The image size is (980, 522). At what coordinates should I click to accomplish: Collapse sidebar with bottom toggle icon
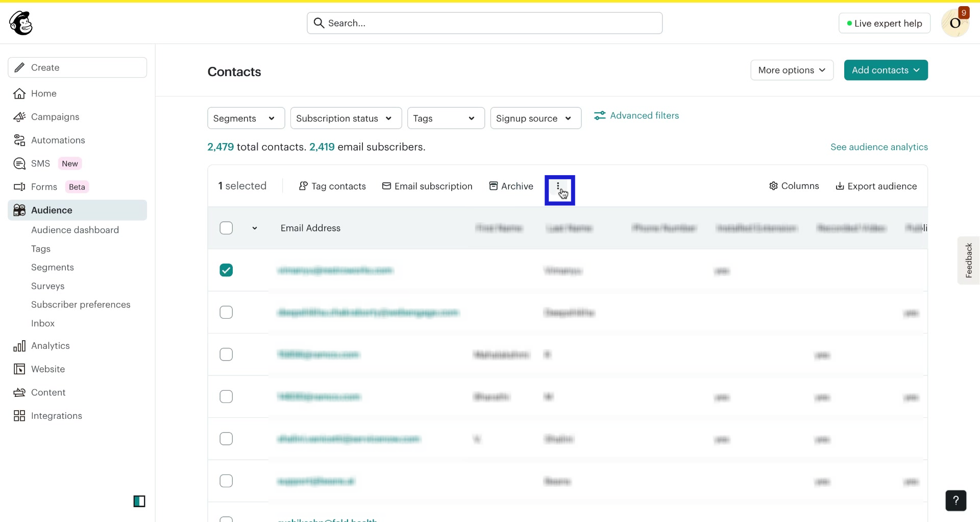coord(139,502)
